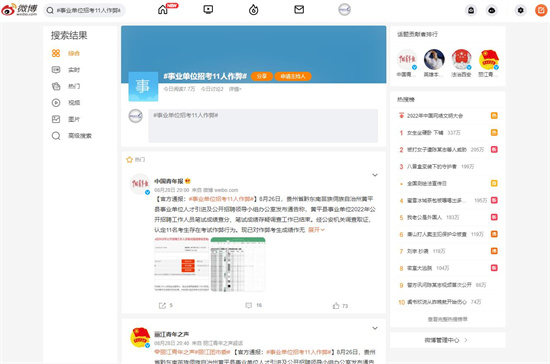Click the orange 申请主持人 button
This screenshot has height=364, width=550.
click(293, 76)
